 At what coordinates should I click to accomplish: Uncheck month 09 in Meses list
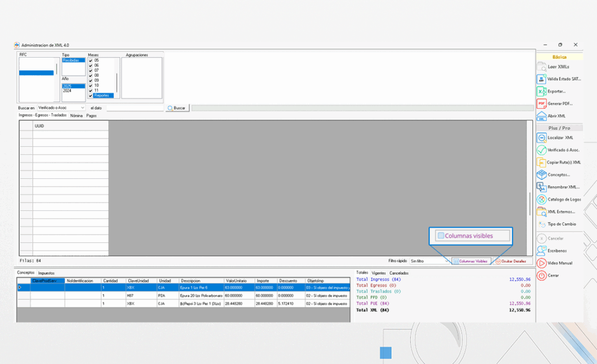(x=89, y=79)
